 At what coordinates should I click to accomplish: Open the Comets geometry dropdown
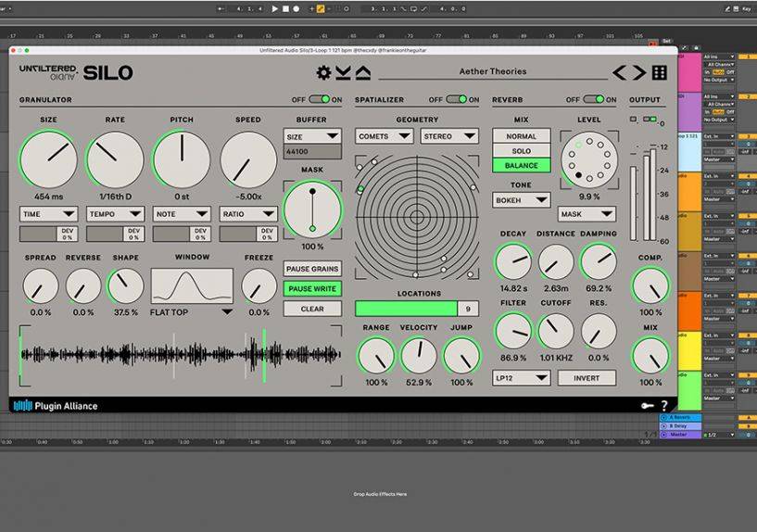point(385,136)
